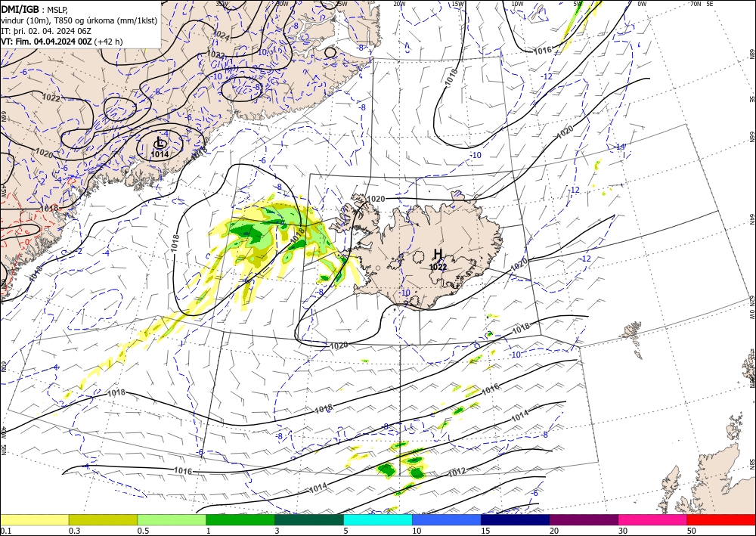Select the navy 15 mm legend swatch

[x=516, y=519]
